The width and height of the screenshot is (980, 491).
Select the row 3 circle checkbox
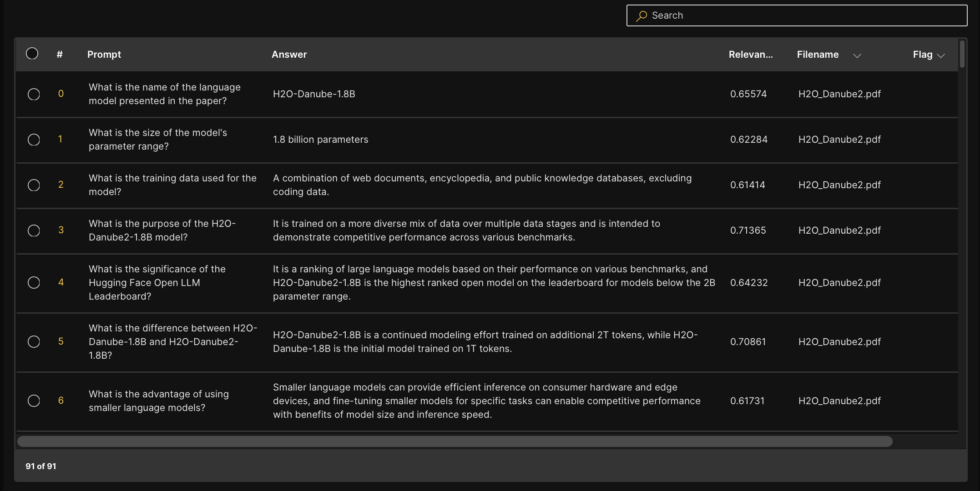click(34, 230)
